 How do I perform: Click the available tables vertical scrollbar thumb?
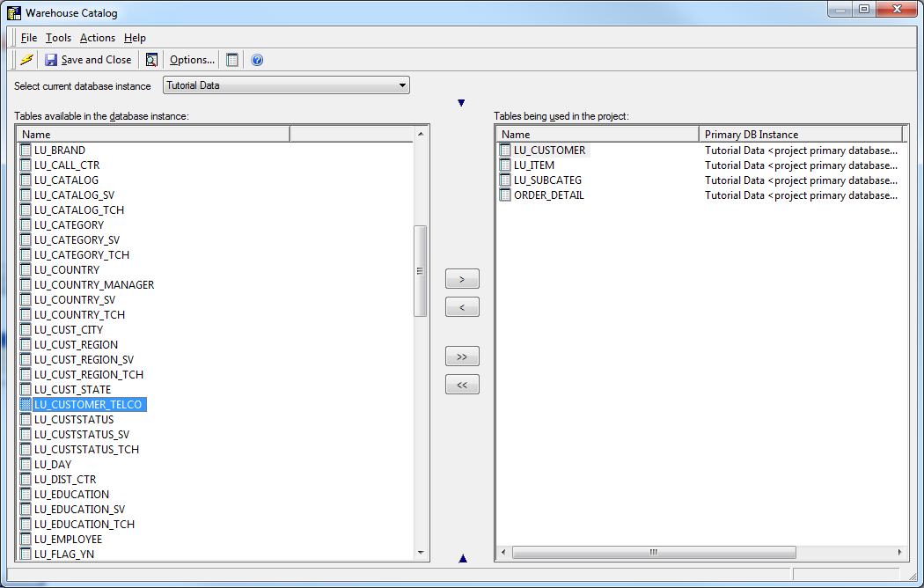(x=420, y=271)
